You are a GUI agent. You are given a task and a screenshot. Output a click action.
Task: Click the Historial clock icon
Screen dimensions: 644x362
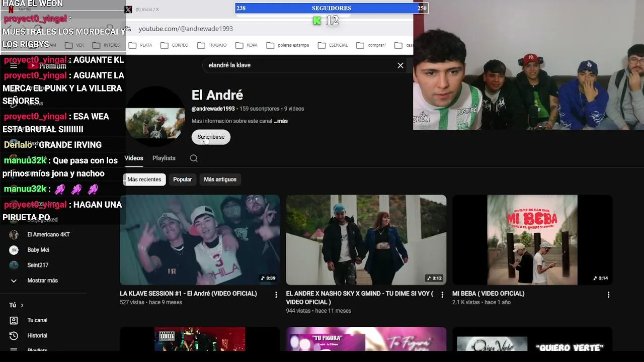(14, 335)
